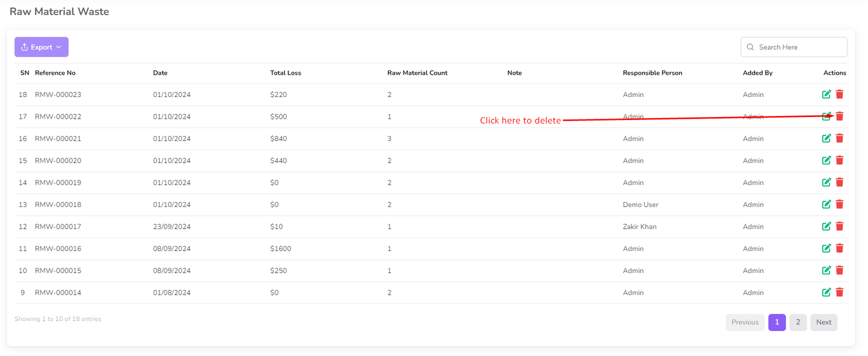Edit entry RMW-000016

[x=826, y=248]
